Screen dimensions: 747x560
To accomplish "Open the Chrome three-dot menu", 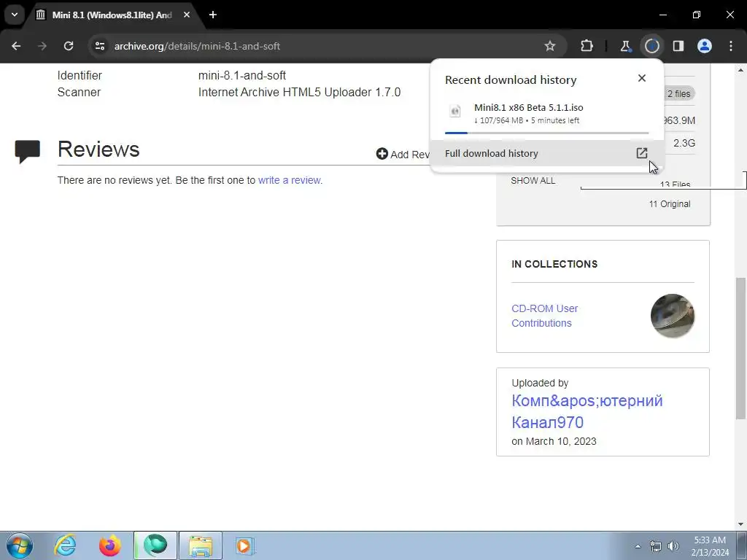I will click(x=731, y=46).
